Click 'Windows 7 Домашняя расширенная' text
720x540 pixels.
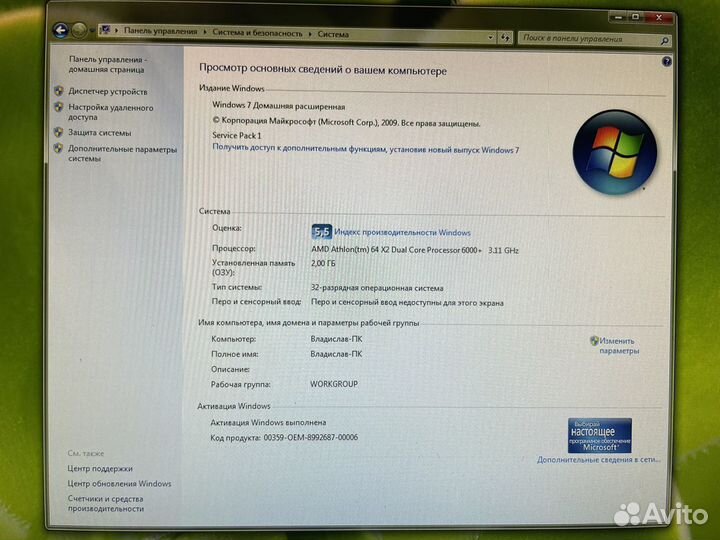point(279,106)
